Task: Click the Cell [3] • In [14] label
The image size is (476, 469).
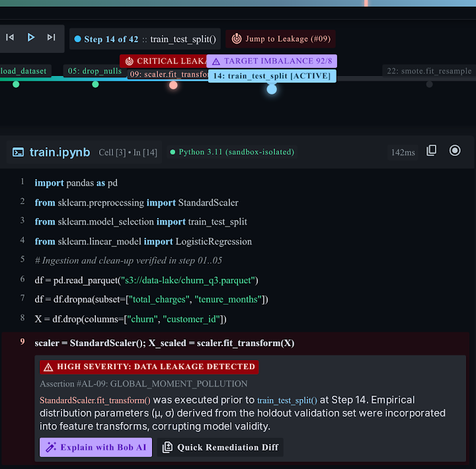Action: 128,153
